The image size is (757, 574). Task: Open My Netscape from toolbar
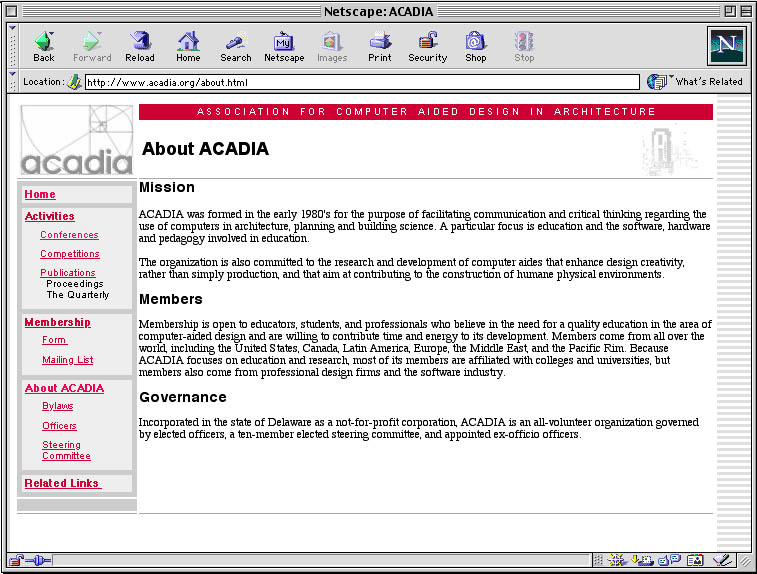[284, 47]
